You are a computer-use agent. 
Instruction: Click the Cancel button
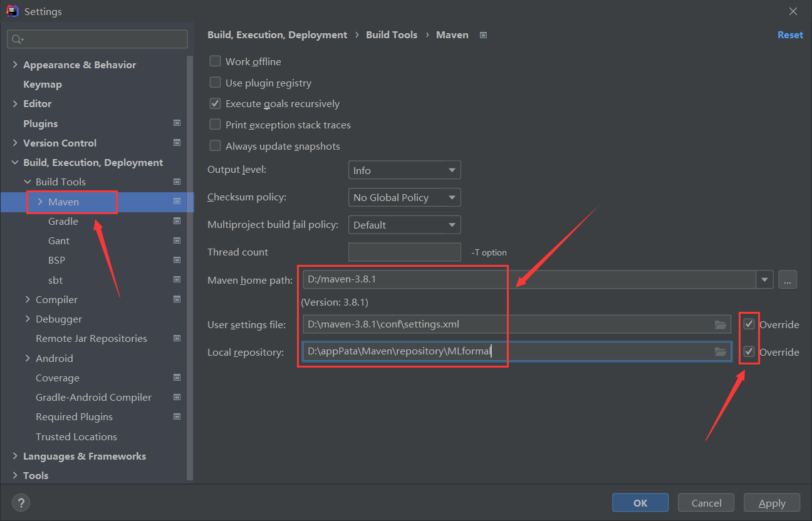point(707,503)
